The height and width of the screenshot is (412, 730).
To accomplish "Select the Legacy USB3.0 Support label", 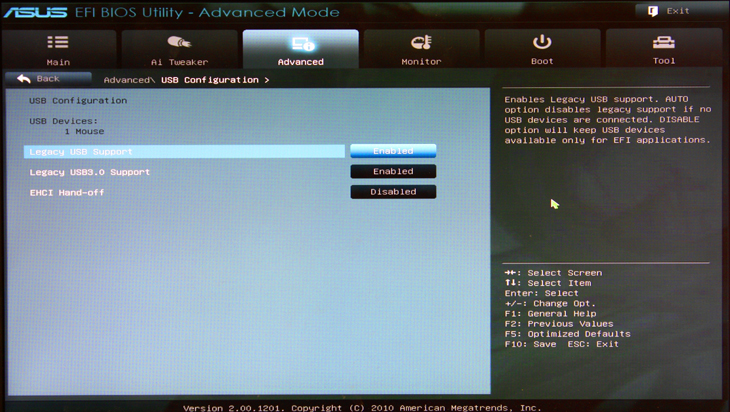I will coord(90,172).
